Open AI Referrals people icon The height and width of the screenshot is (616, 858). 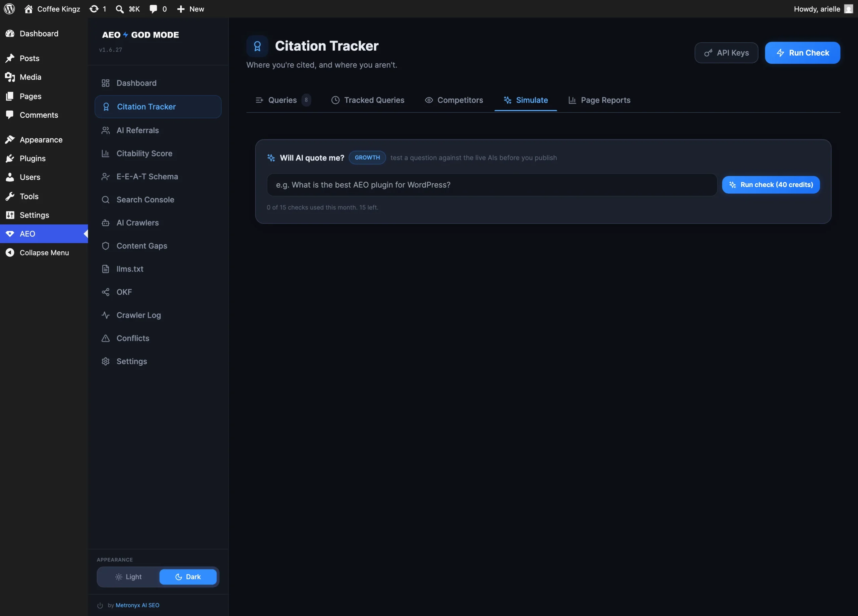click(x=106, y=130)
